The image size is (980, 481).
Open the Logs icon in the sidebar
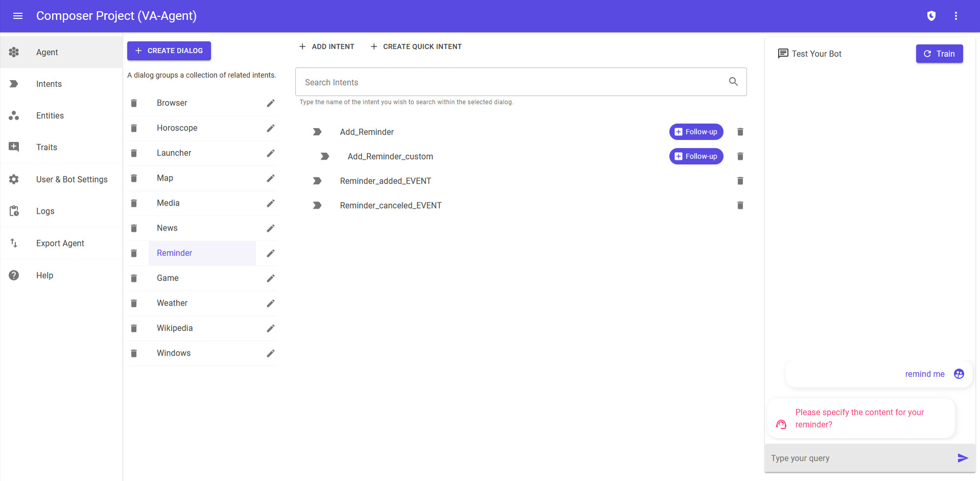13,211
